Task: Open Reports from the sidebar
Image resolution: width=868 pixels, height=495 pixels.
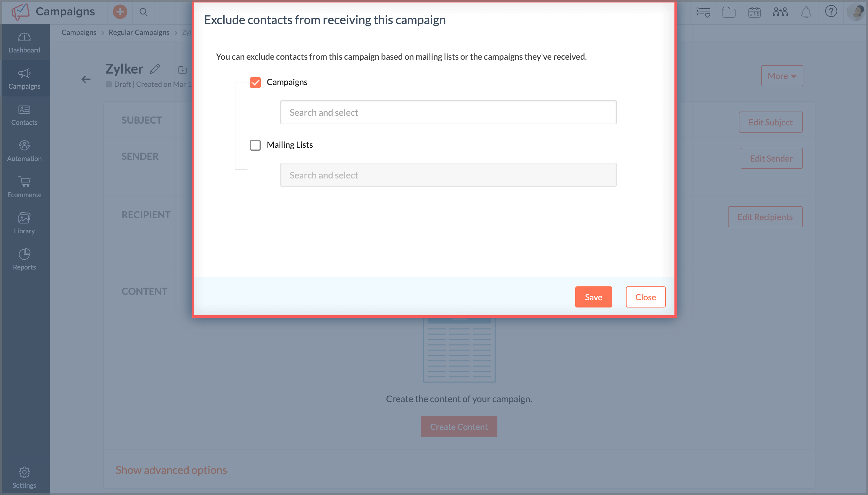Action: (x=24, y=259)
